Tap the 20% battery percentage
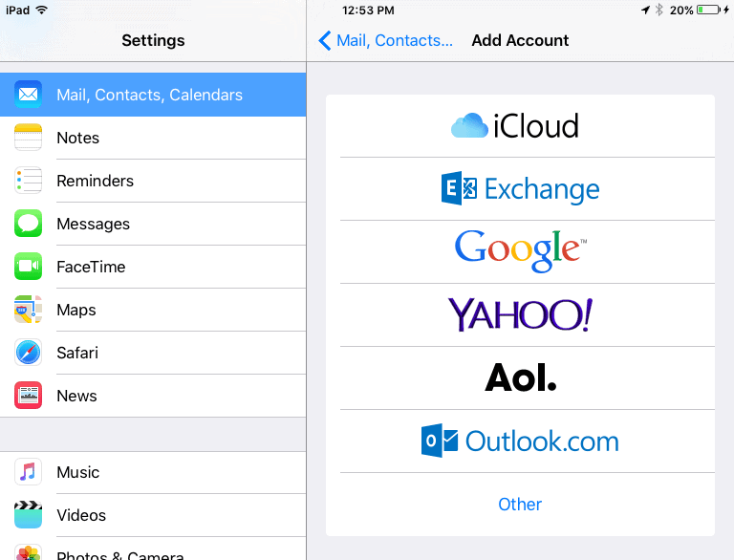This screenshot has height=560, width=734. (x=681, y=10)
